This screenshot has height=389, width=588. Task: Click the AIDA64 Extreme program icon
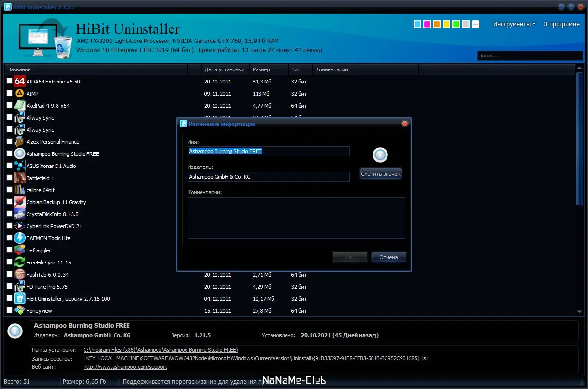click(20, 81)
